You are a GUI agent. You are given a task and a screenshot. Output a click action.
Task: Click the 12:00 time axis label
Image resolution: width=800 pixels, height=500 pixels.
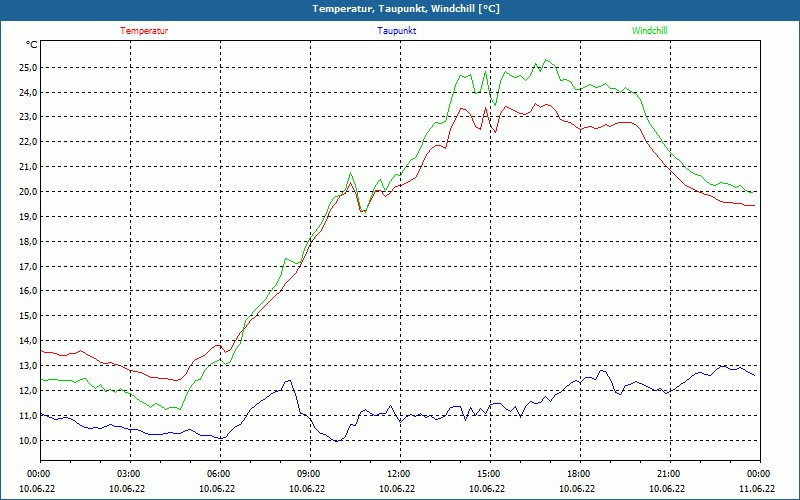(x=398, y=474)
